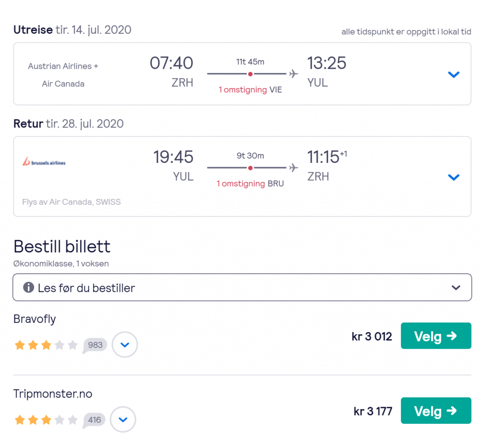Open the 'Les før du bestiller' dropdown

(456, 287)
